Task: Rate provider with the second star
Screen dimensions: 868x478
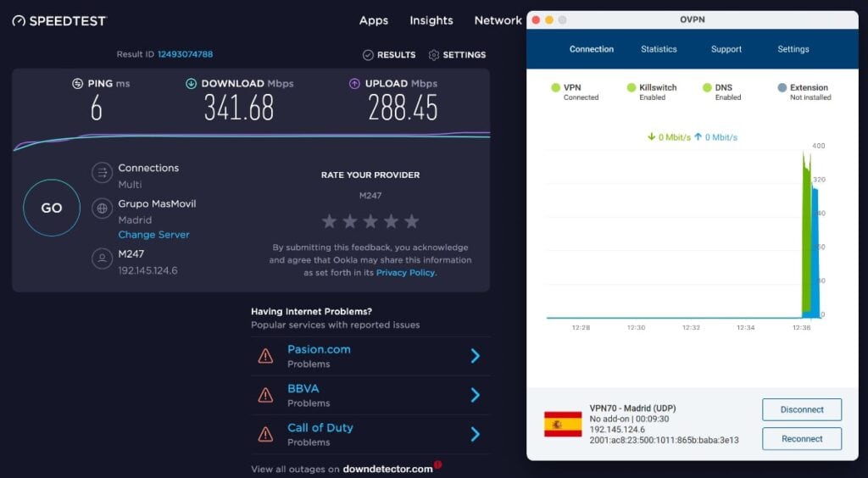Action: [x=350, y=221]
